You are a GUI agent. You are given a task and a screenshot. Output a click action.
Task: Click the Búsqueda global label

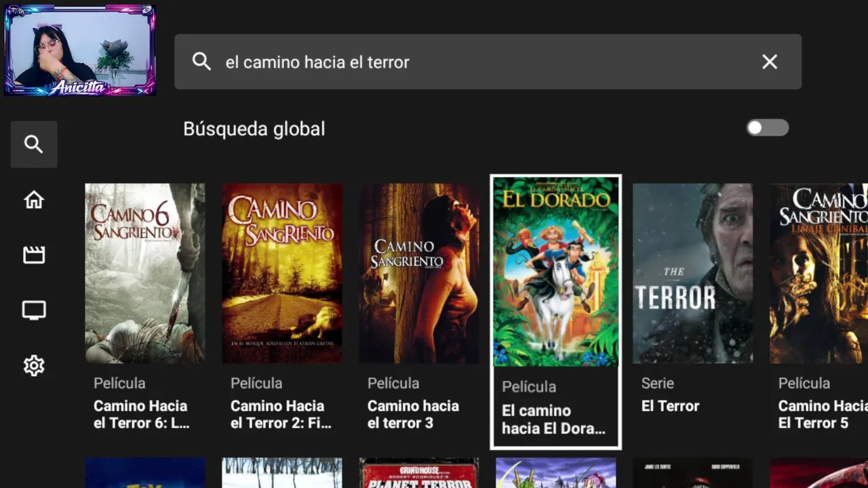pyautogui.click(x=254, y=129)
